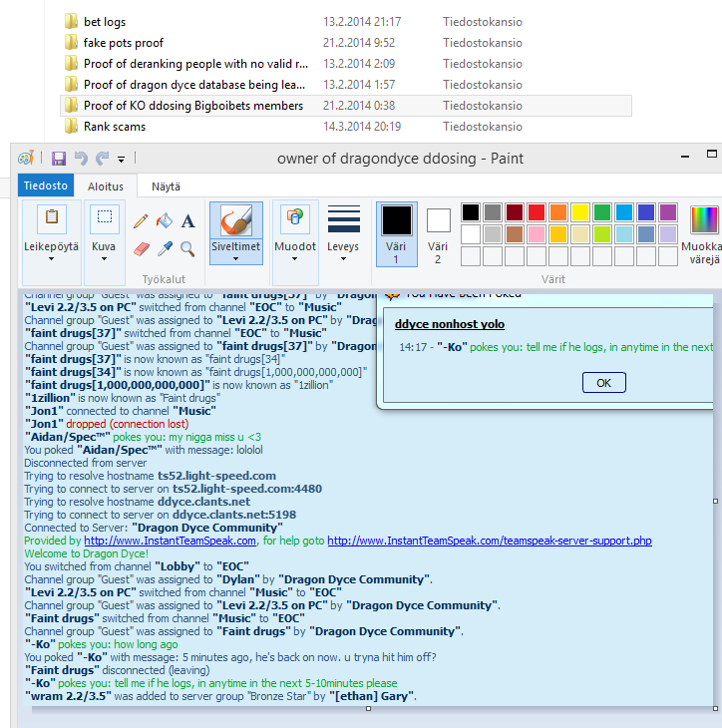722x728 pixels.
Task: Pick the lime green color swatch
Action: 602,234
